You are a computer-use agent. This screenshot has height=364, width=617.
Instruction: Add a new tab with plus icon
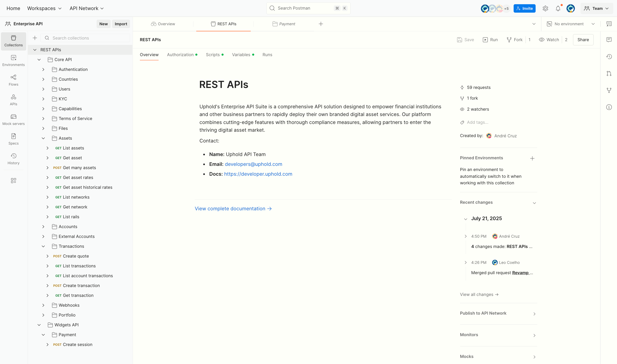[321, 24]
